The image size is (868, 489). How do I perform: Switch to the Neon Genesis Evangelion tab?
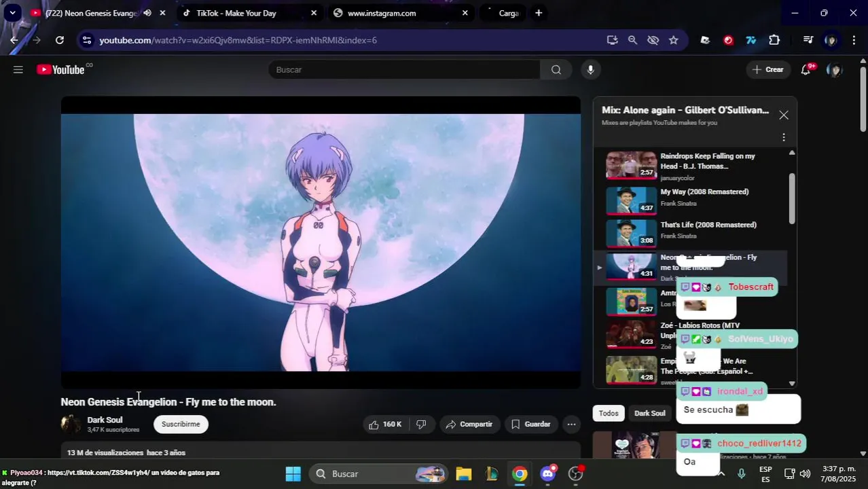(92, 13)
